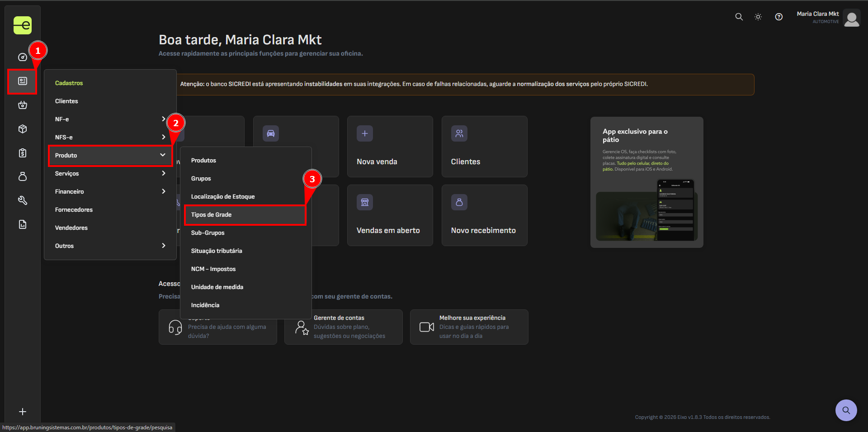This screenshot has width=868, height=432.
Task: Open the Cadastros sidebar icon
Action: (23, 81)
